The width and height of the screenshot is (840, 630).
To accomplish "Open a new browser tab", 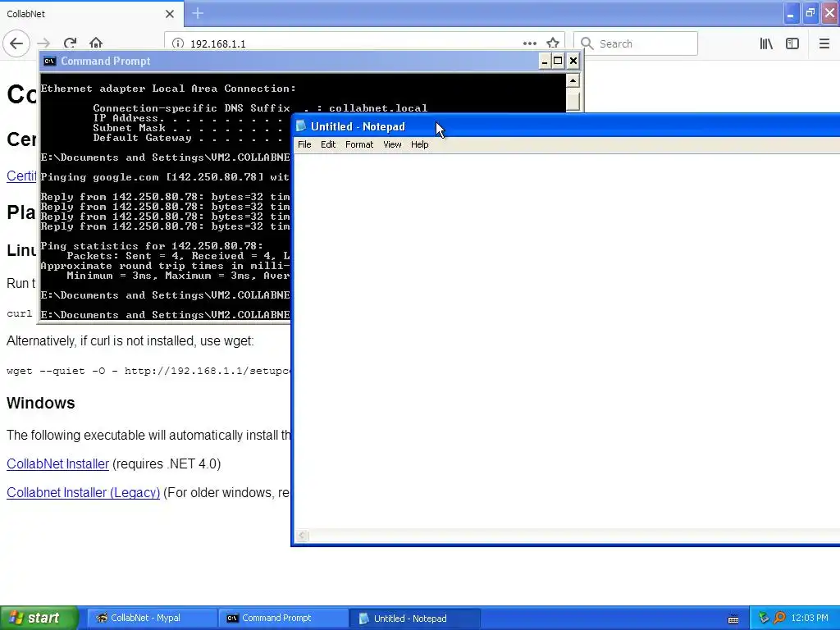I will (x=198, y=13).
